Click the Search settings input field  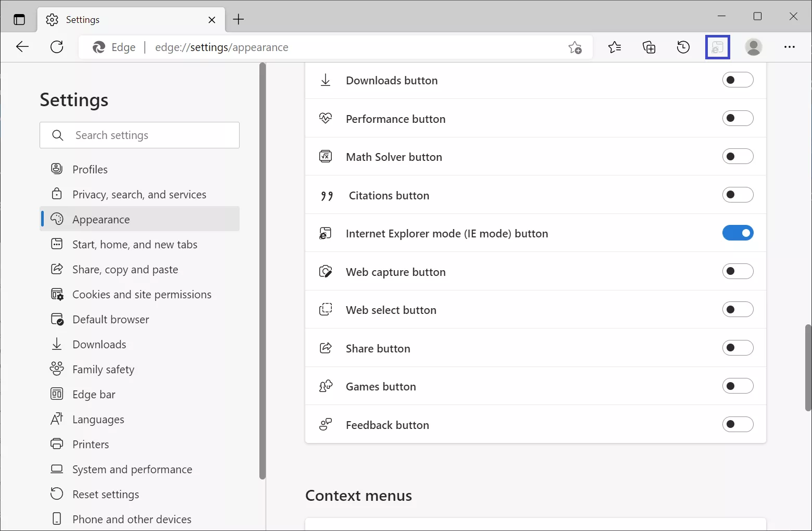(146, 135)
